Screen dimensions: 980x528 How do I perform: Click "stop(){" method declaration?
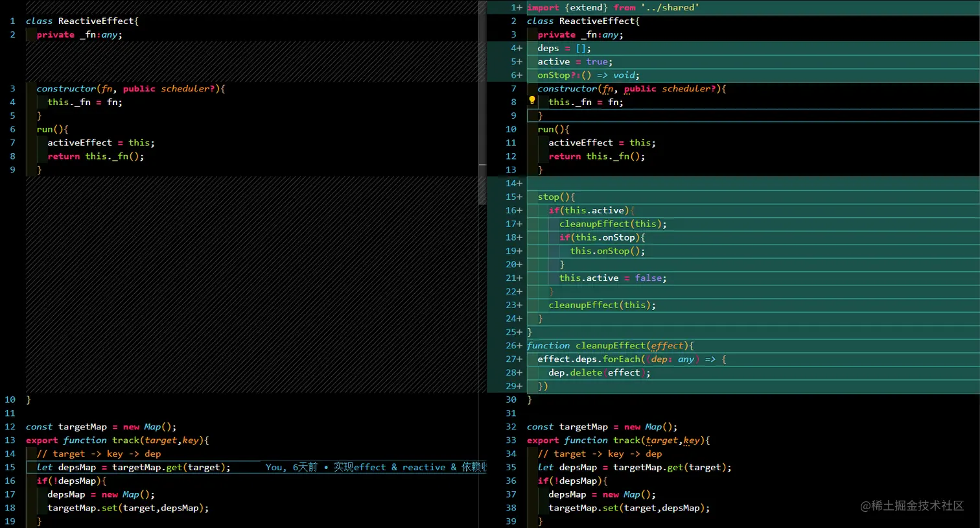(x=556, y=197)
